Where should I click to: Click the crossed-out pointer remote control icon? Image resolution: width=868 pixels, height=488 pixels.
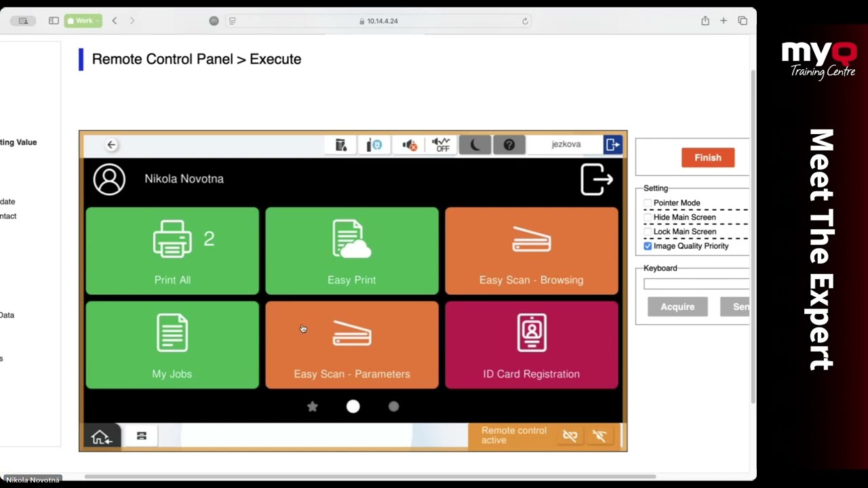599,436
